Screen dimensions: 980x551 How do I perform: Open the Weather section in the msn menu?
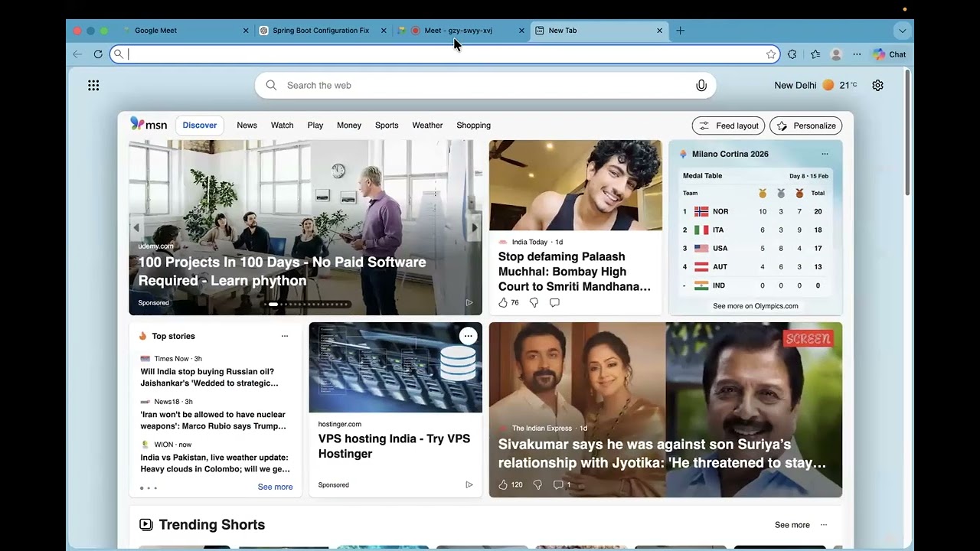tap(427, 126)
